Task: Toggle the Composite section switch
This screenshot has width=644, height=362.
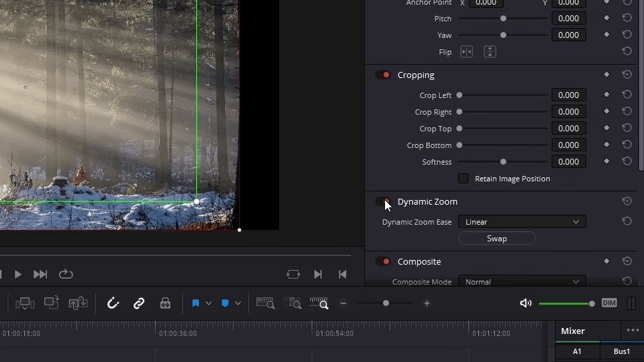Action: [x=383, y=262]
